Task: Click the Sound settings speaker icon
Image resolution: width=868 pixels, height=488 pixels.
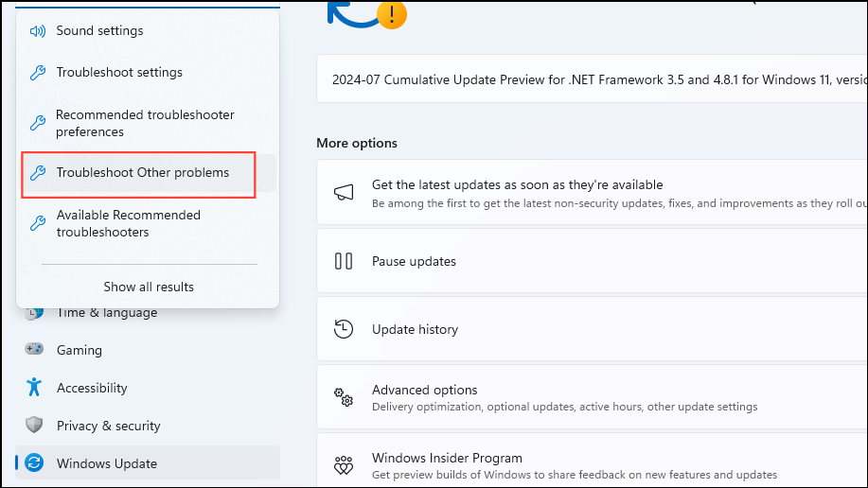Action: pyautogui.click(x=38, y=31)
